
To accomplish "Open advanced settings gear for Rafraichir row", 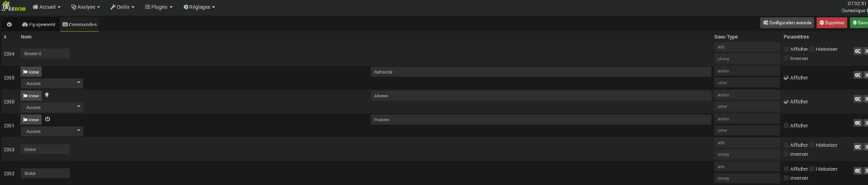I will [x=858, y=75].
